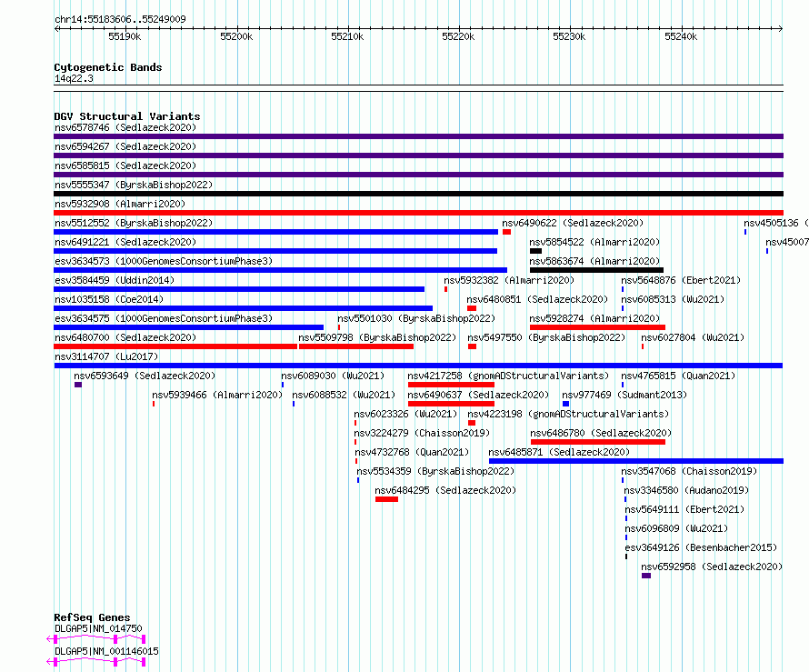
Task: Click nsv5932382 (Almarri2020) label
Action: tap(509, 280)
